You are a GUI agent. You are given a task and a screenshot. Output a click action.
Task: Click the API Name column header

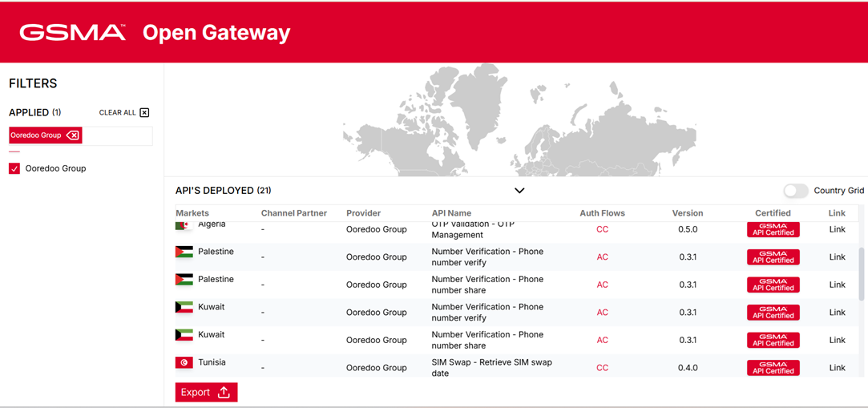coord(451,213)
